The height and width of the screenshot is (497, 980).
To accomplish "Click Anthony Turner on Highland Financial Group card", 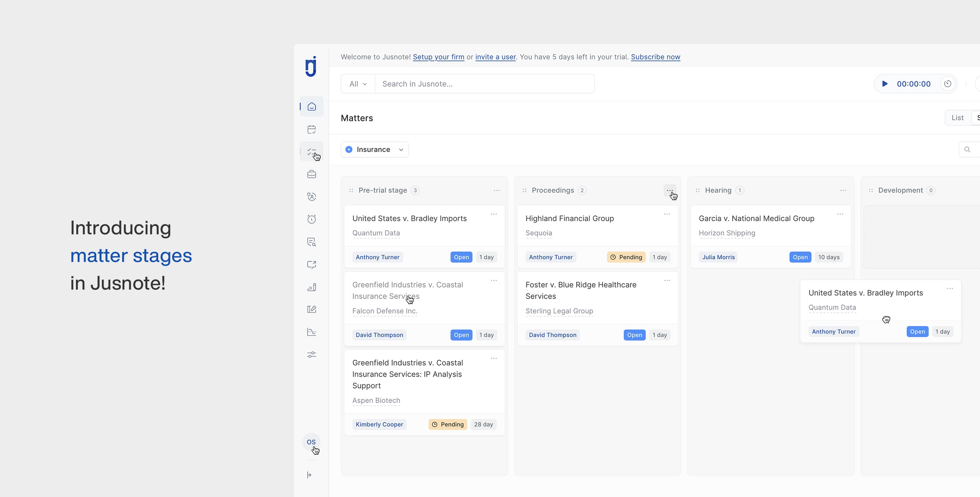I will pyautogui.click(x=551, y=257).
